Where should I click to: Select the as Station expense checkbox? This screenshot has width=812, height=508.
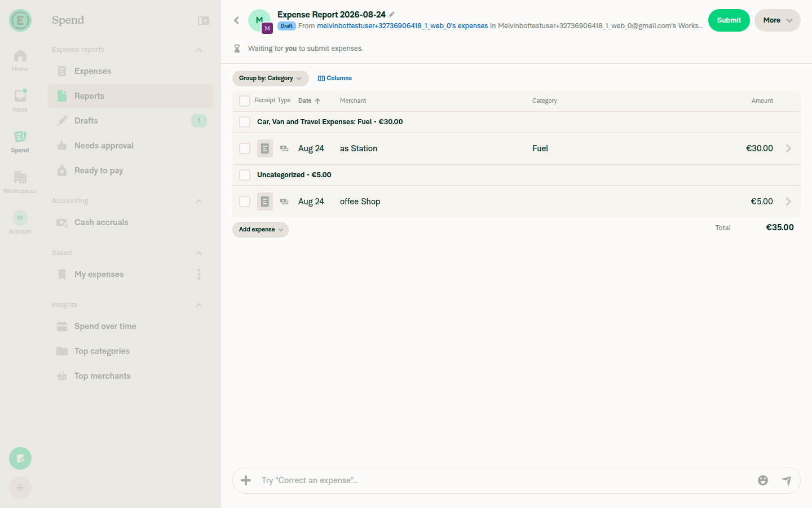click(245, 148)
